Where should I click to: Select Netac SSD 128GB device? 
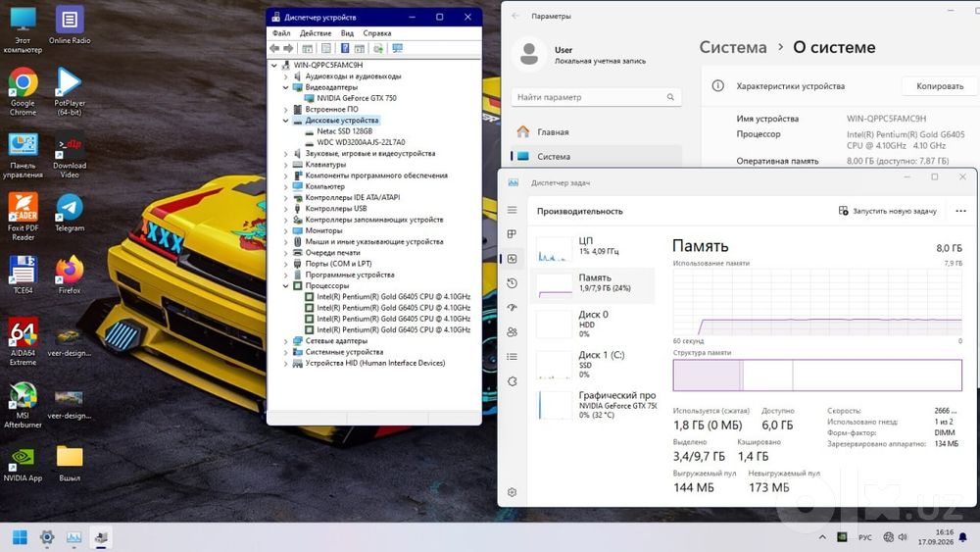344,131
